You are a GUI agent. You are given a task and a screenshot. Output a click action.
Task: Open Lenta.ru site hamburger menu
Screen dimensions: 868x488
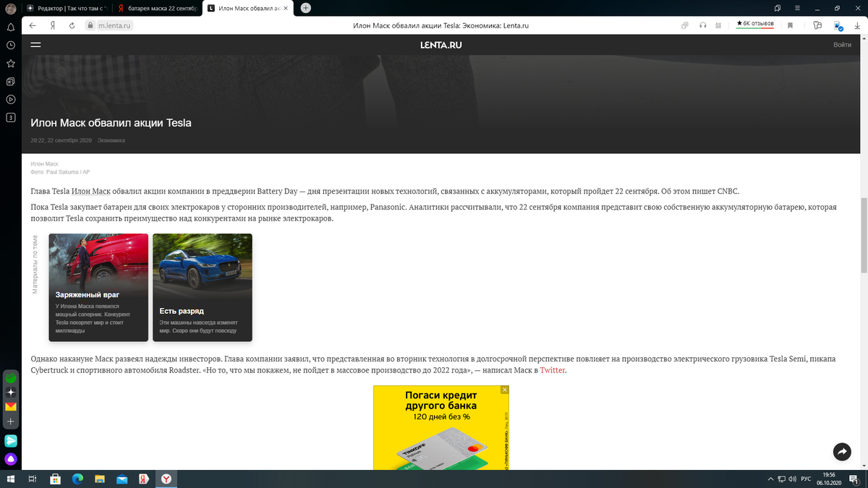coord(35,45)
